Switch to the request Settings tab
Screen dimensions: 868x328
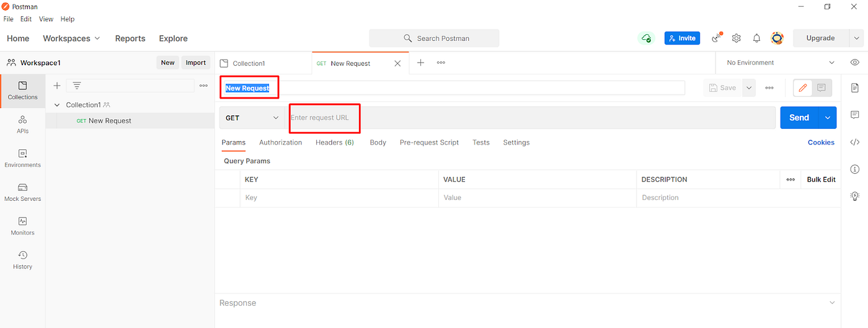(516, 142)
